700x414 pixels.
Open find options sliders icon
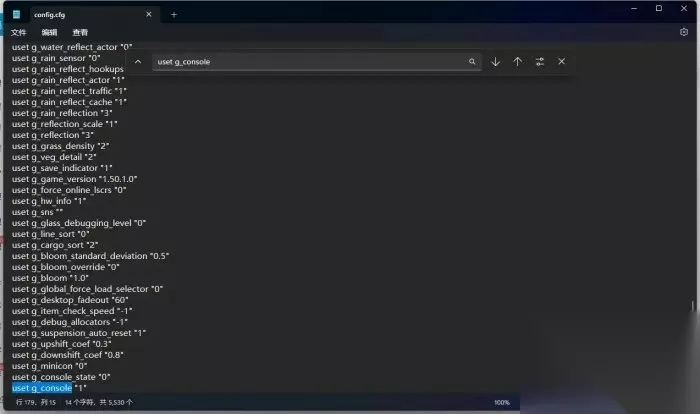pos(540,62)
